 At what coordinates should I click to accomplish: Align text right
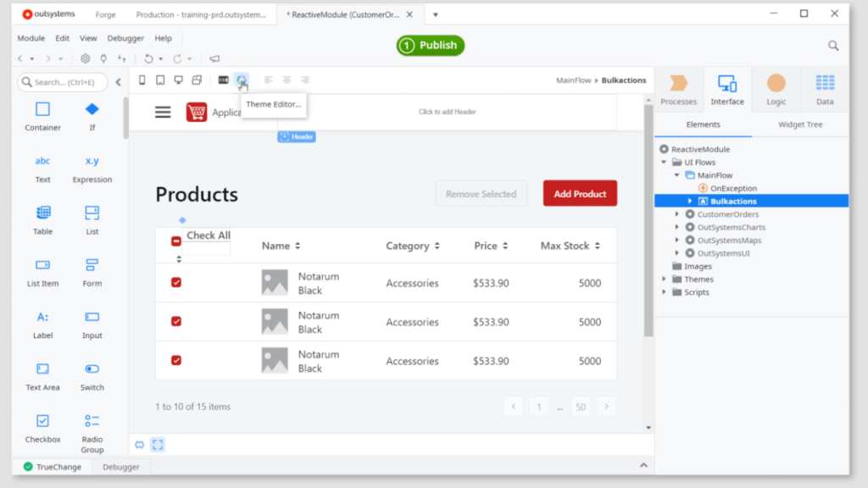(305, 80)
